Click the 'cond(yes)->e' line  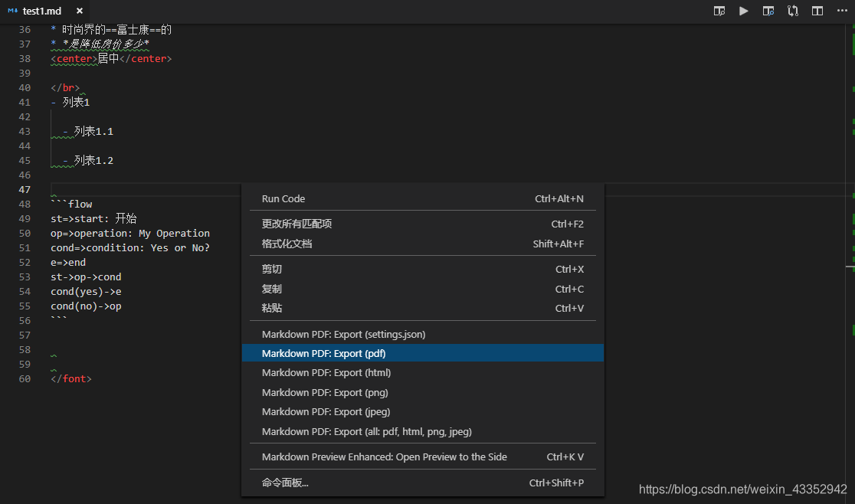click(86, 292)
